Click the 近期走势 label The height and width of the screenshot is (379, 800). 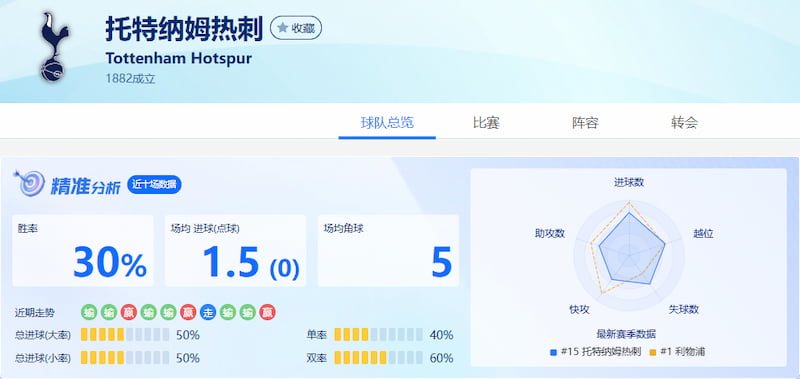click(35, 312)
